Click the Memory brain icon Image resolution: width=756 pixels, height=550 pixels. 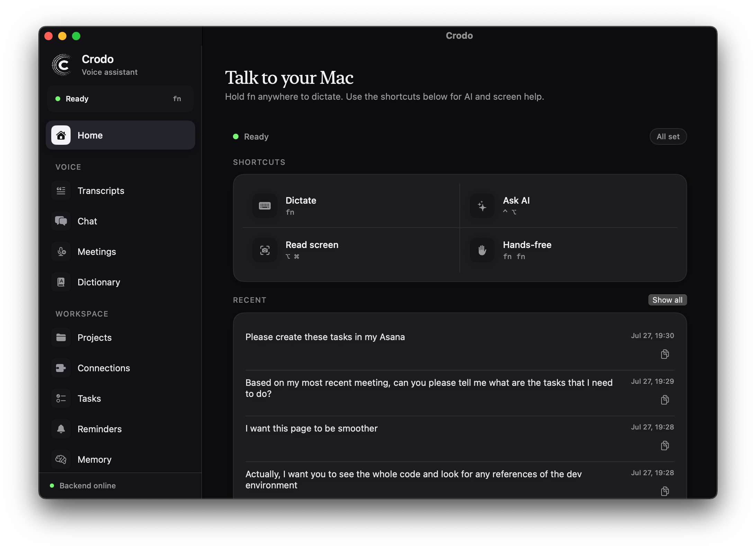tap(61, 460)
